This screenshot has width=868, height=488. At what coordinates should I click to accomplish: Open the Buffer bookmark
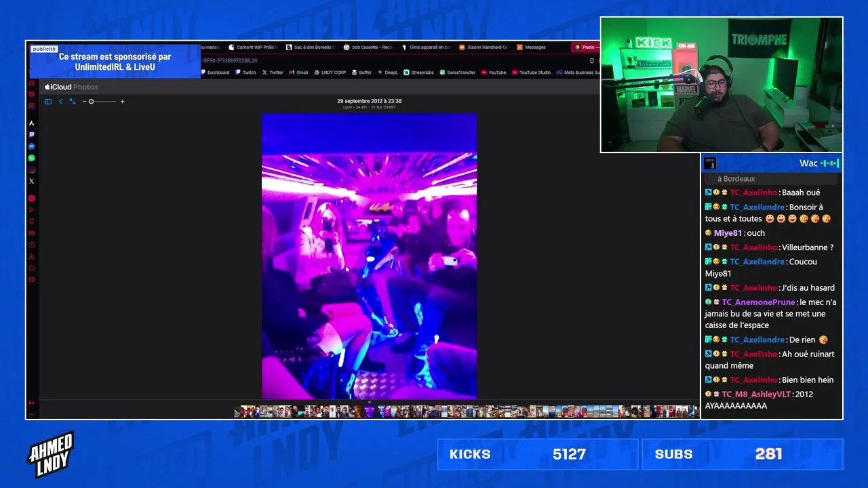coord(361,73)
